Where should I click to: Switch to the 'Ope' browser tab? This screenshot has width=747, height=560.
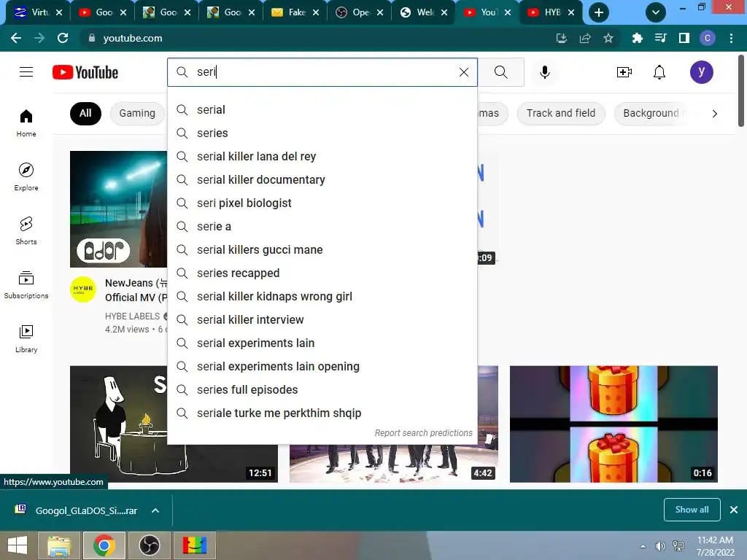click(359, 12)
